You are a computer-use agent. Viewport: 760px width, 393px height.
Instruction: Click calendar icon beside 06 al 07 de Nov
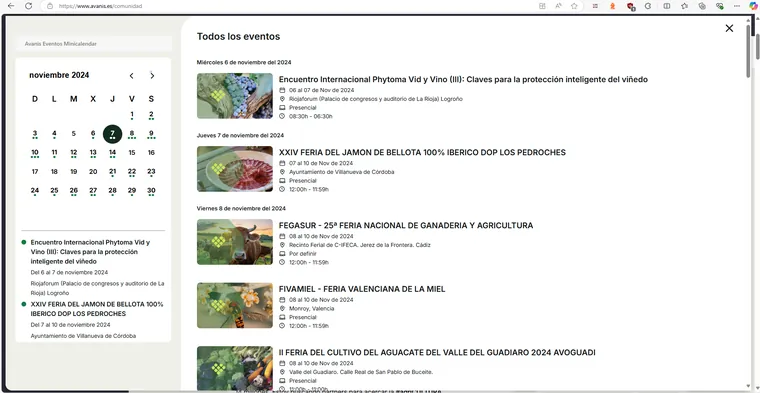pos(282,90)
